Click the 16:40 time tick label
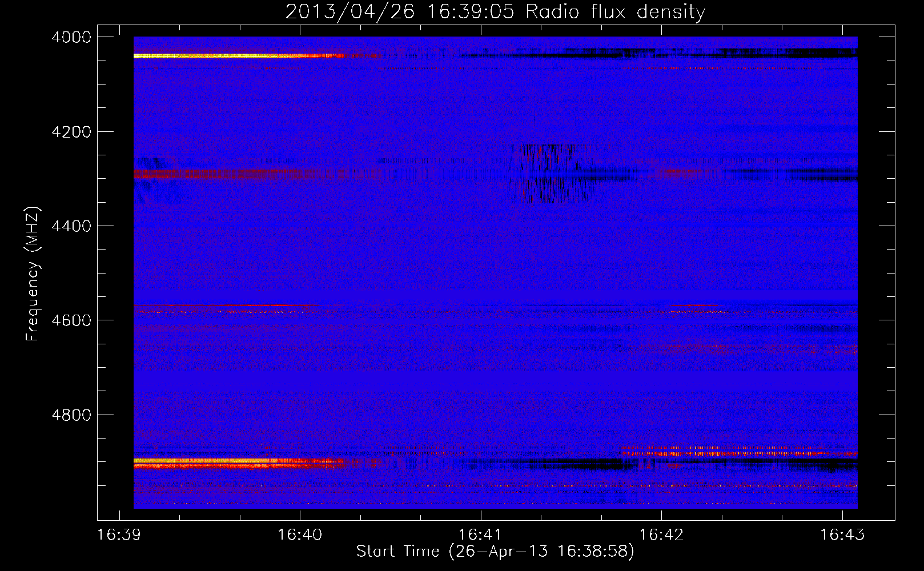This screenshot has height=571, width=924. pos(300,535)
